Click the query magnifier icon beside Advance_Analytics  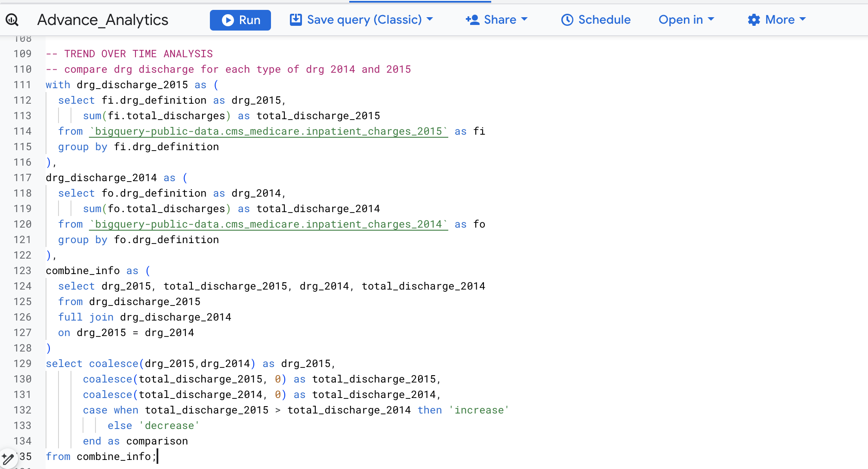12,20
